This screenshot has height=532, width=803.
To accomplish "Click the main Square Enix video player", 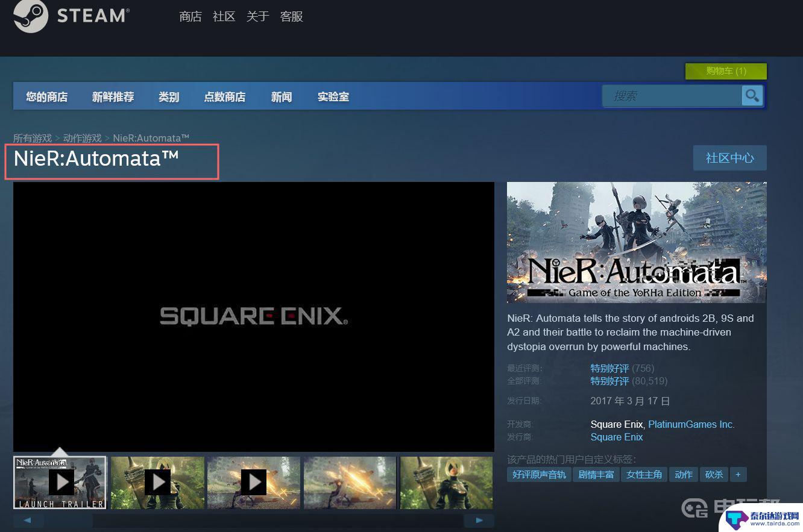I will click(x=254, y=316).
